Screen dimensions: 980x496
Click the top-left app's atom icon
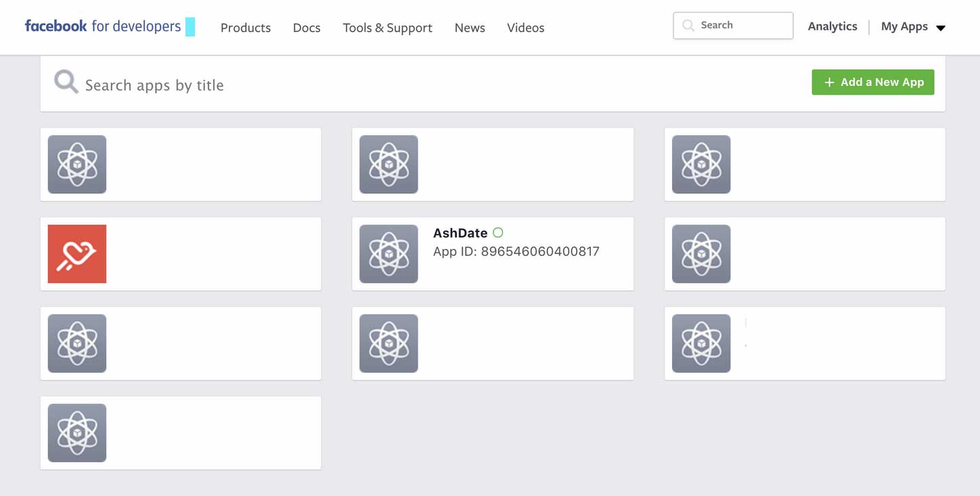point(77,164)
